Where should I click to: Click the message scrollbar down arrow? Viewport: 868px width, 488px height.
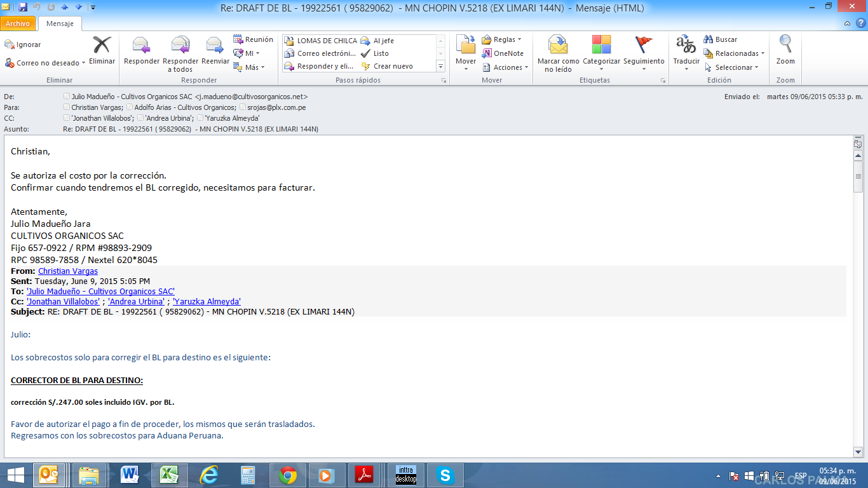[x=858, y=452]
